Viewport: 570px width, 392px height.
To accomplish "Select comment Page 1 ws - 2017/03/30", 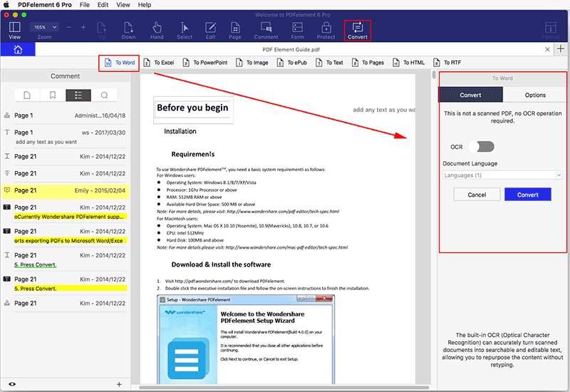I will pyautogui.click(x=65, y=137).
